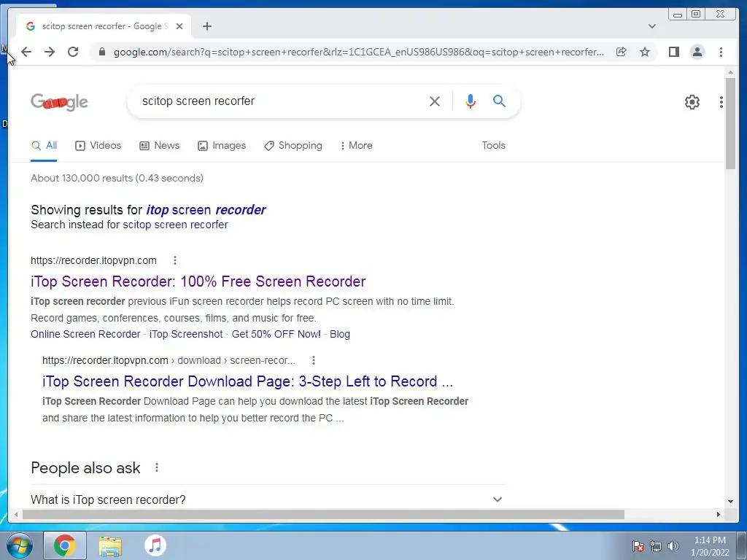Go forward in browser history
This screenshot has width=747, height=560.
50,52
